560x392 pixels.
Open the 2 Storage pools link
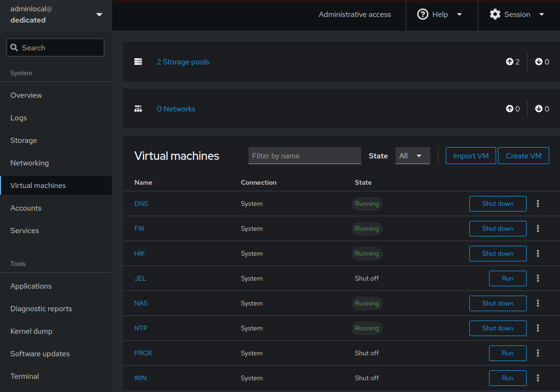(183, 62)
